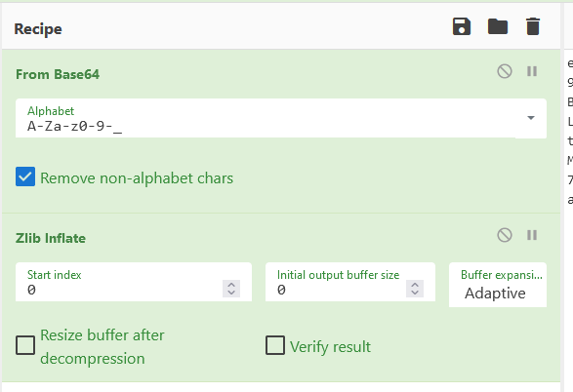Decrease the Start index value
Image resolution: width=573 pixels, height=392 pixels.
click(231, 293)
